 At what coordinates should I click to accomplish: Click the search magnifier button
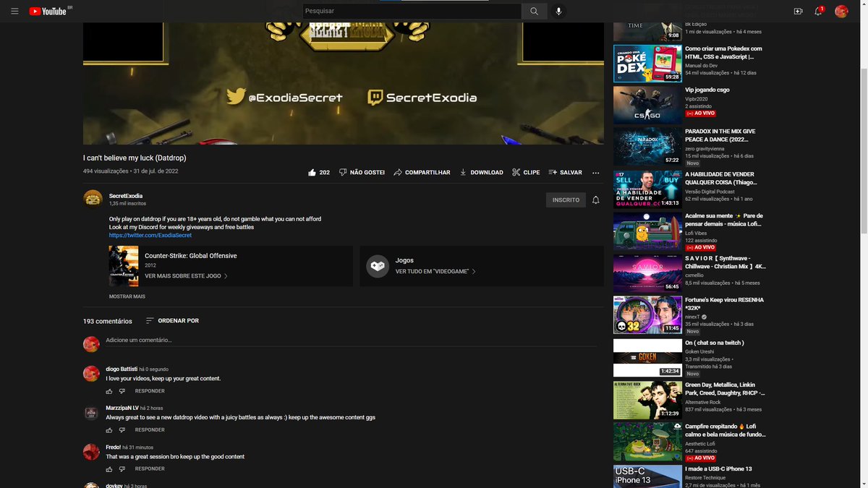pos(534,11)
